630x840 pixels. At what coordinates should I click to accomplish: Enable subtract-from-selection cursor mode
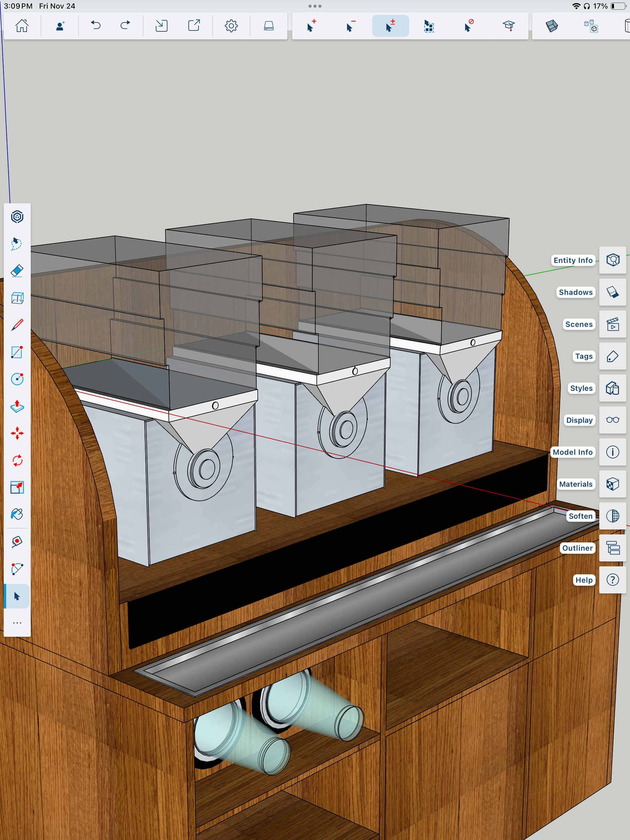coord(351,26)
